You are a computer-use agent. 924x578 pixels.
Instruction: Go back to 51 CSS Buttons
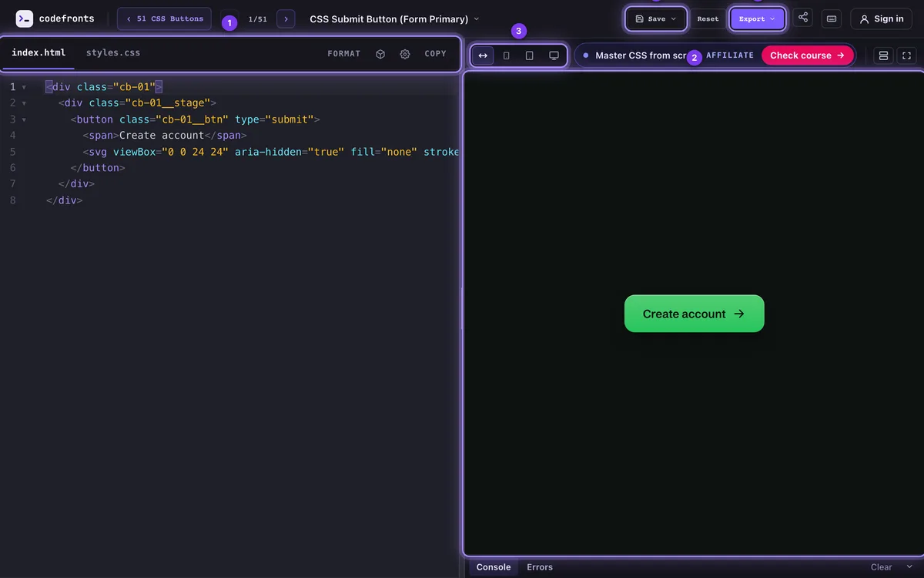point(164,18)
